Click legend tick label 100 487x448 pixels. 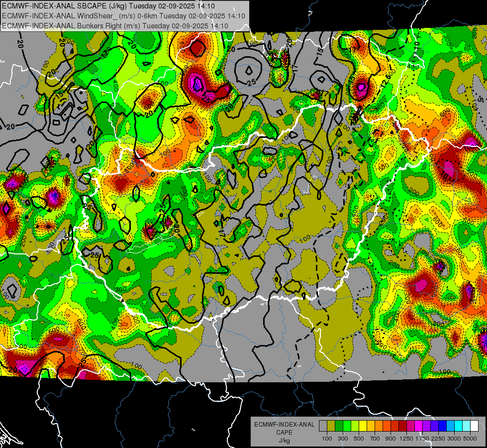point(327,439)
